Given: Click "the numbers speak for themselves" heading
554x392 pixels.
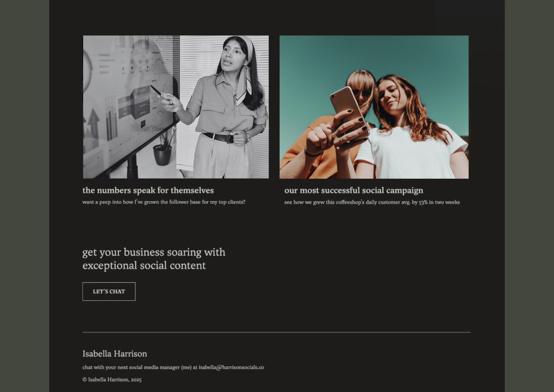Looking at the screenshot, I should [x=148, y=190].
